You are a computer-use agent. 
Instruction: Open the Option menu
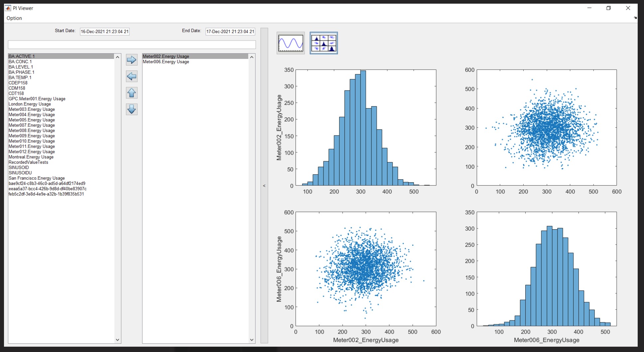[x=14, y=18]
